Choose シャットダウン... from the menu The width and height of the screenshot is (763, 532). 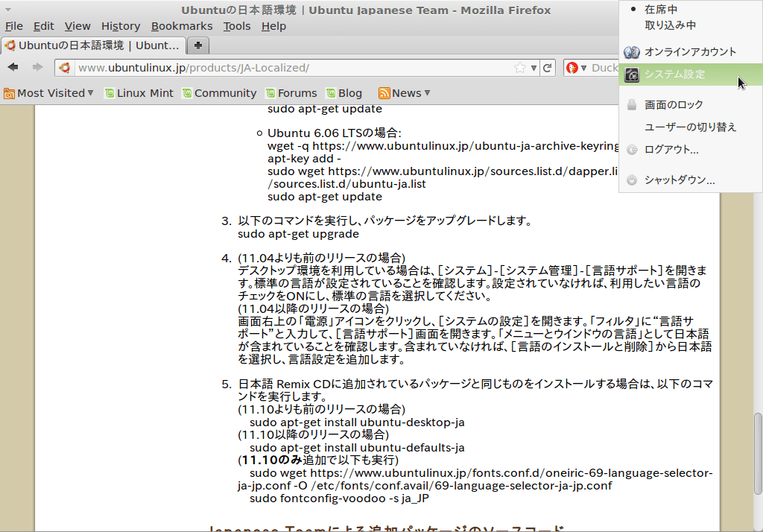coord(691,180)
